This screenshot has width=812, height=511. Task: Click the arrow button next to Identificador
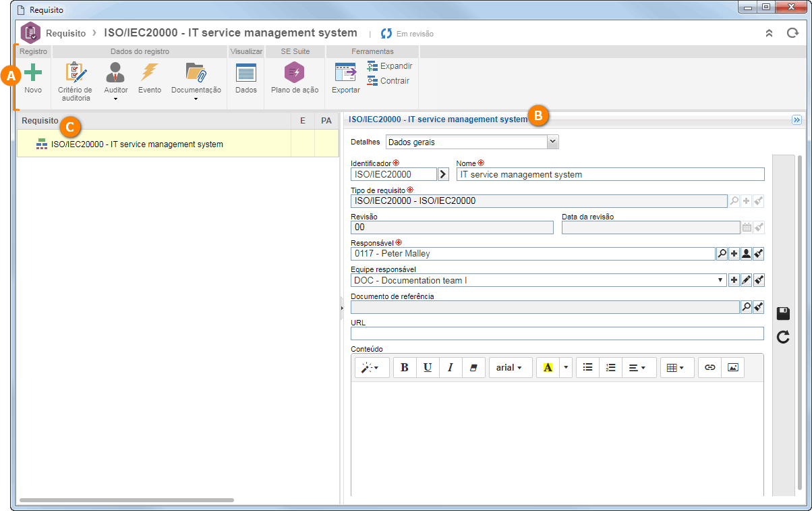click(x=443, y=174)
